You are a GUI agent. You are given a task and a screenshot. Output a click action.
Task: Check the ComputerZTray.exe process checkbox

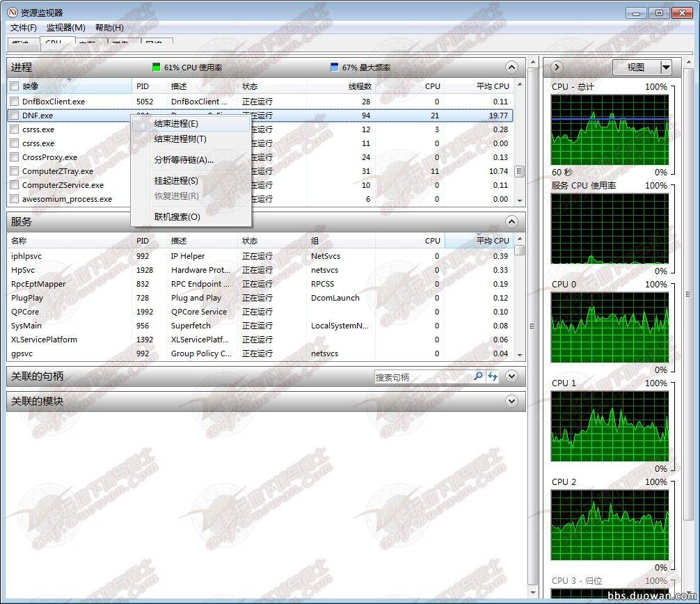click(x=14, y=171)
